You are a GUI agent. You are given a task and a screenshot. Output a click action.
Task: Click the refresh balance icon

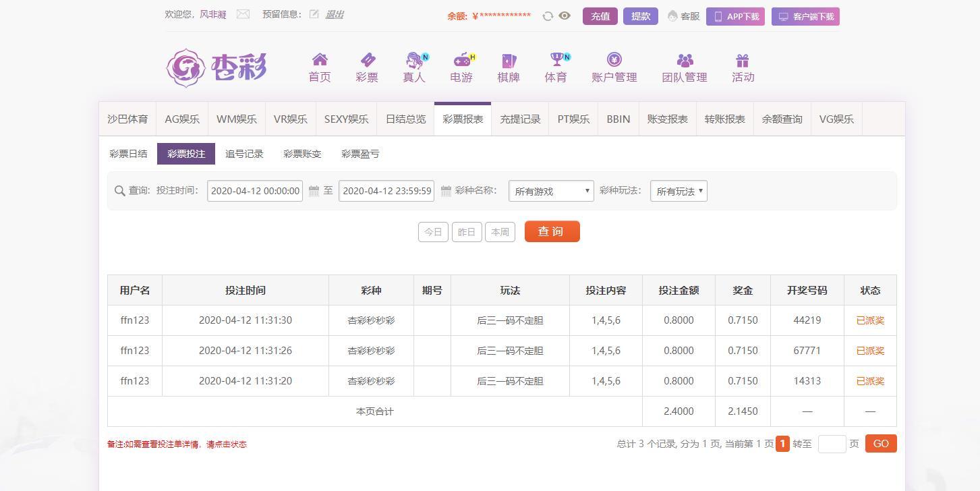(548, 16)
